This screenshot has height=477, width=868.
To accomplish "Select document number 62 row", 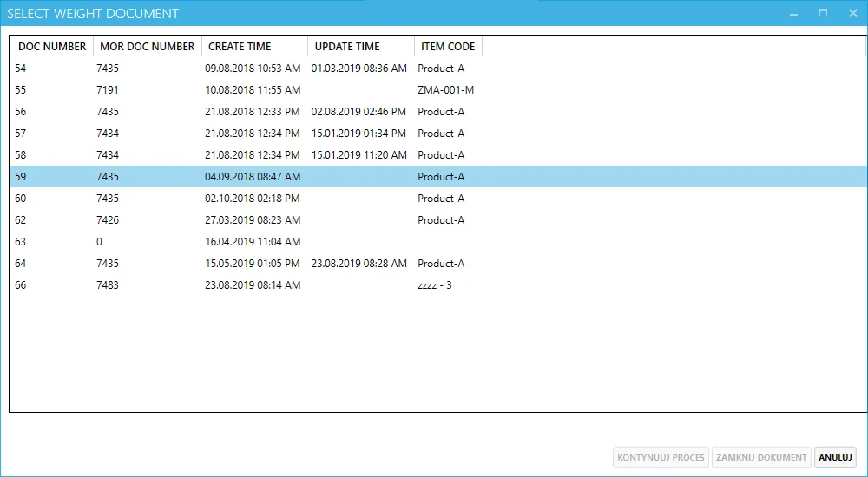I will [438, 219].
